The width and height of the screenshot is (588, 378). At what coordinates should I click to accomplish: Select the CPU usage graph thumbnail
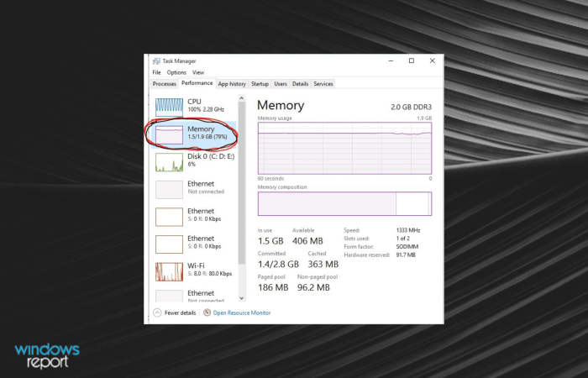pyautogui.click(x=169, y=108)
